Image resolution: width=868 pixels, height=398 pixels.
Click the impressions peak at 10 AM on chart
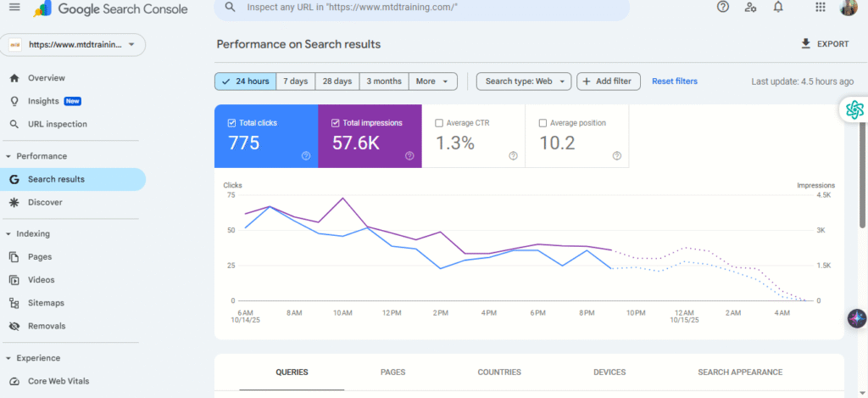tap(343, 198)
